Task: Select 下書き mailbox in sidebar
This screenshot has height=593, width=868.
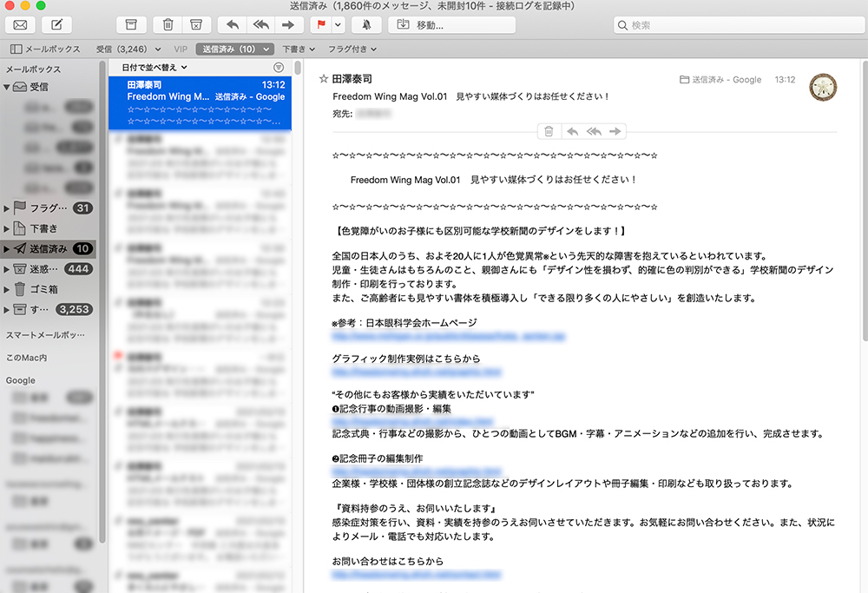Action: [x=43, y=228]
